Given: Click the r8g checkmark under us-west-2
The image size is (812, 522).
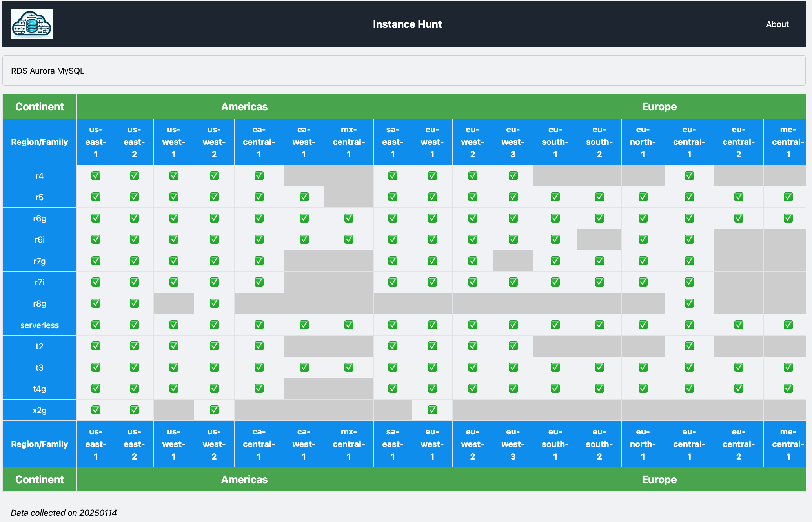Looking at the screenshot, I should [x=214, y=303].
